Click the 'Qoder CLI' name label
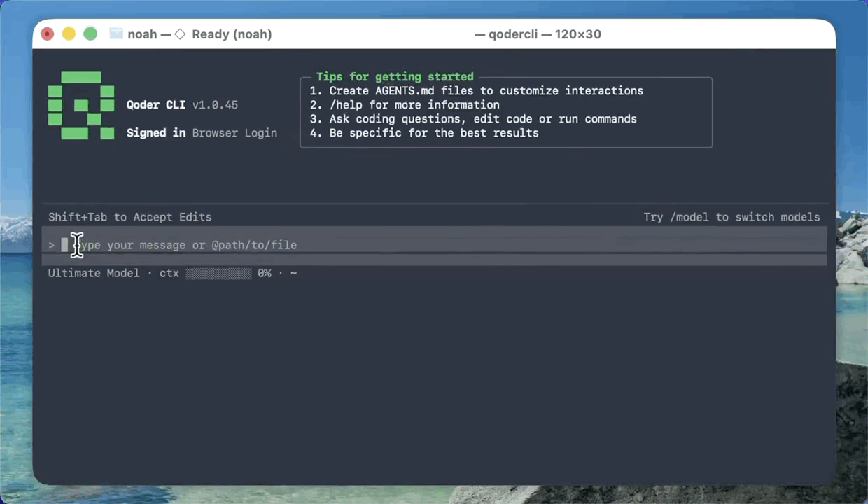 [156, 105]
